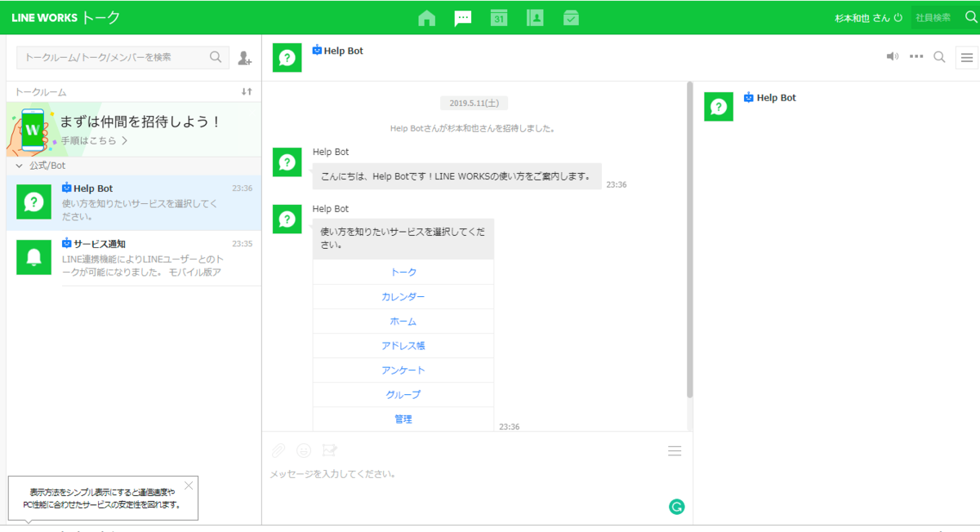The height and width of the screenshot is (532, 980).
Task: Toggle sort order of talk rooms
Action: (247, 91)
